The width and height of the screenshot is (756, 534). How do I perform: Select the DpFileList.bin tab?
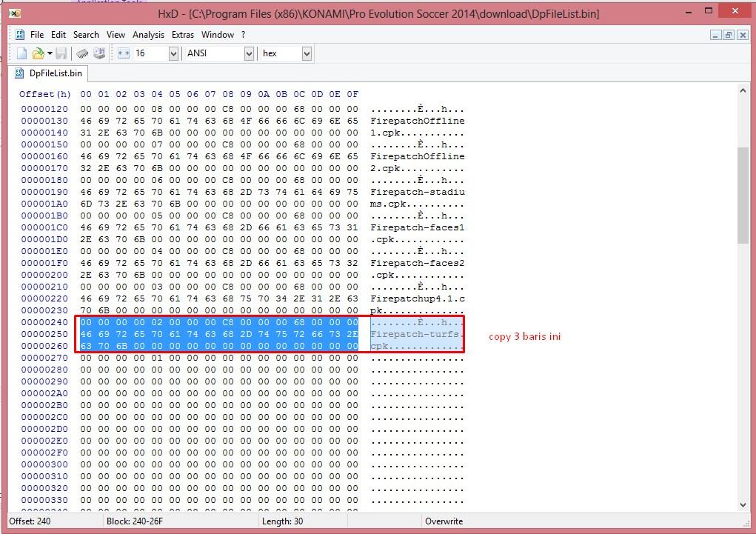click(x=48, y=73)
